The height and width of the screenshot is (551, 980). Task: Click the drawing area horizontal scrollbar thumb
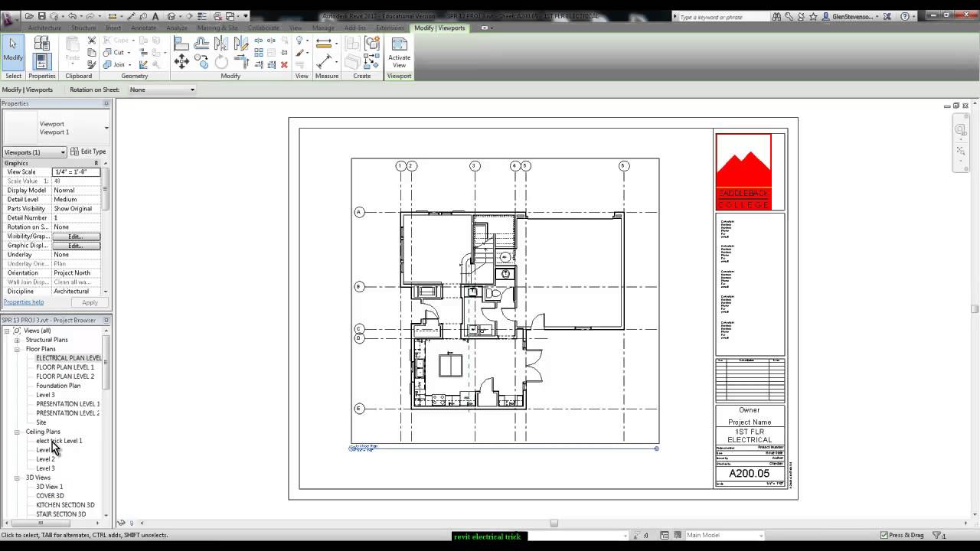(x=554, y=523)
